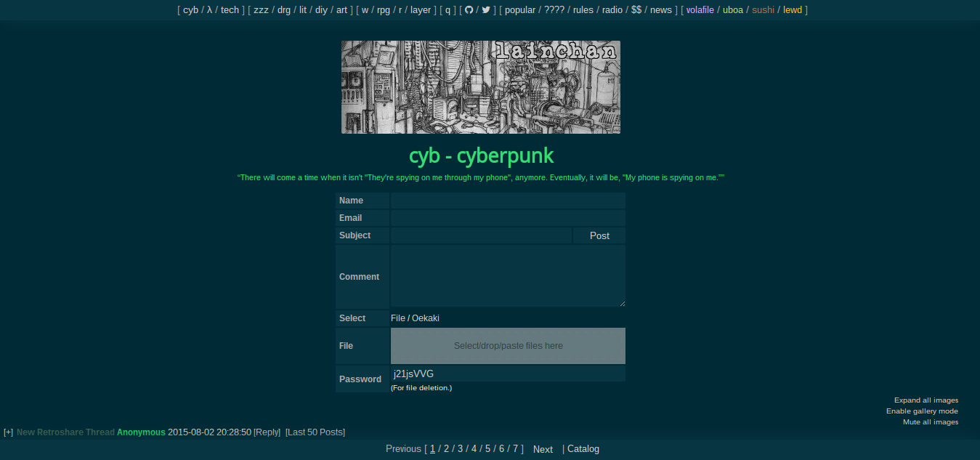Open the w board link
This screenshot has width=980, height=460.
click(365, 9)
